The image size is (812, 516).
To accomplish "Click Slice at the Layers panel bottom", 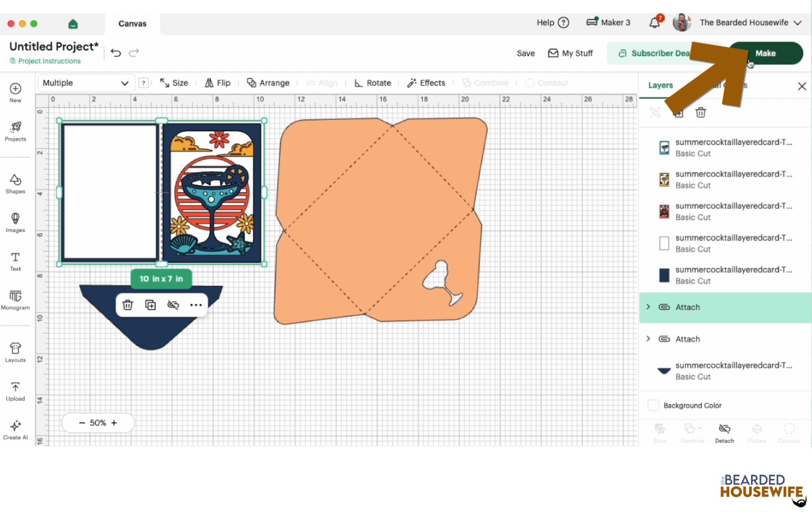I will click(x=660, y=433).
